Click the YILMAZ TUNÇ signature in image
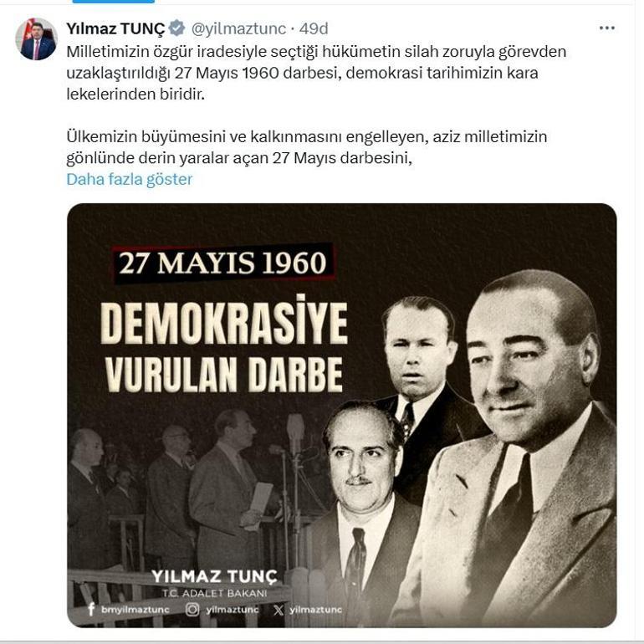 [x=214, y=576]
